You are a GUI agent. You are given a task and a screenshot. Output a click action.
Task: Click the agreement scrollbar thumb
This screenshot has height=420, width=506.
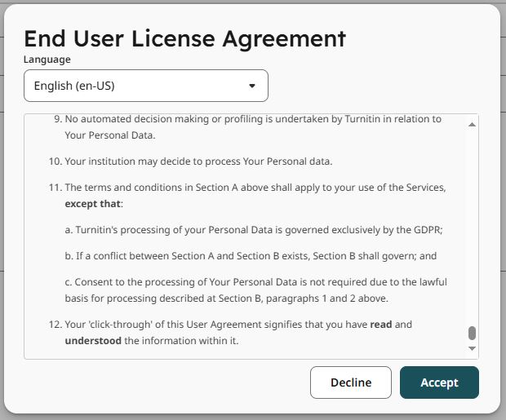472,333
